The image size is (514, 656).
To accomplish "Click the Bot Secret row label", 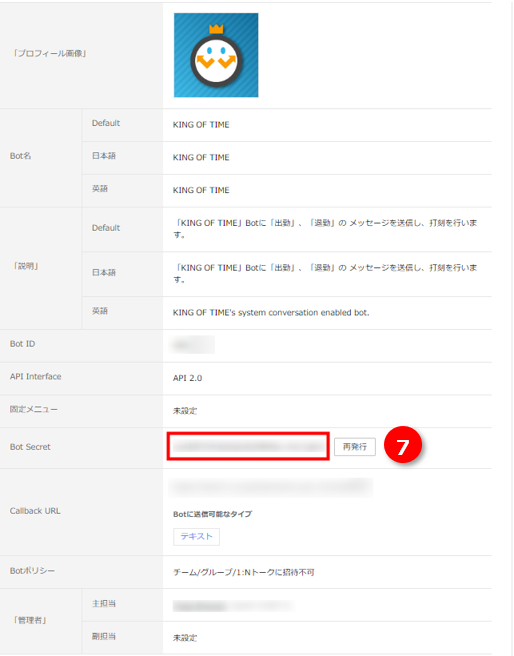I will (x=30, y=447).
